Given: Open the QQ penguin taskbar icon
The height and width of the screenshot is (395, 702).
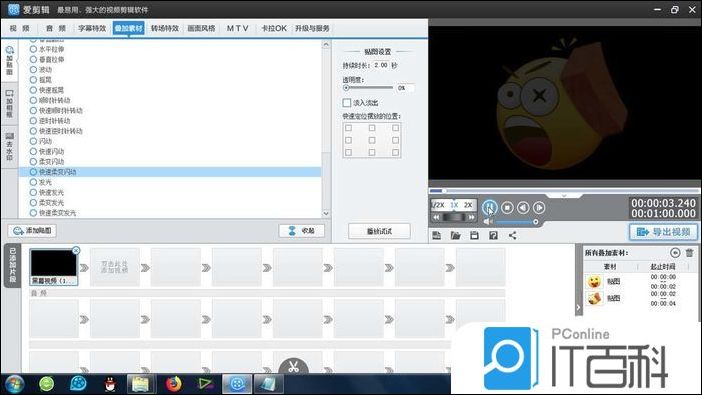Looking at the screenshot, I should (x=110, y=384).
